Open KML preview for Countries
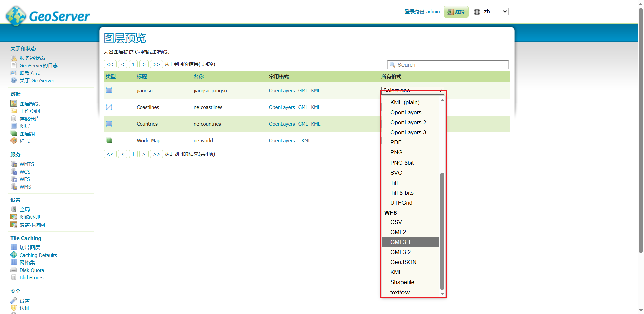 tap(316, 124)
